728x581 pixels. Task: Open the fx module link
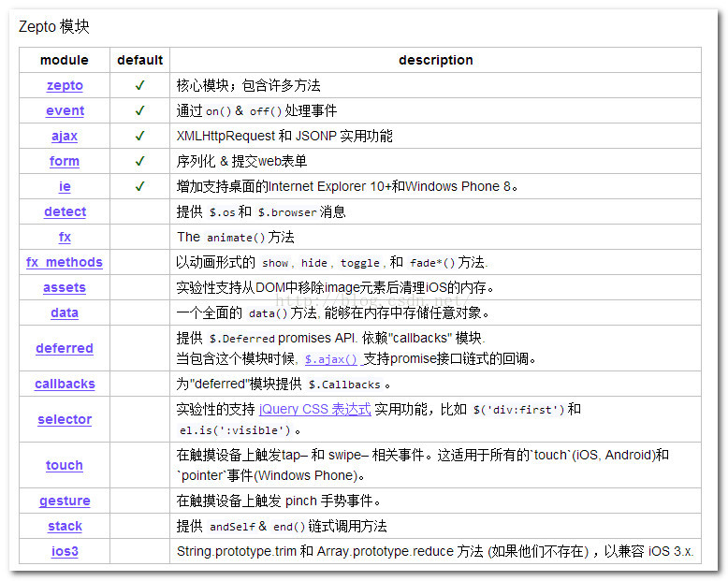(x=65, y=237)
